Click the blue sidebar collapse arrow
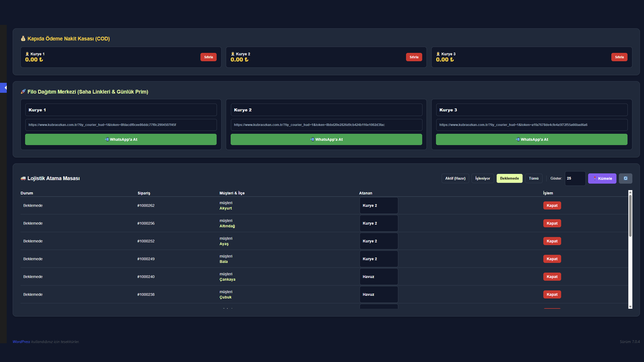Image resolution: width=644 pixels, height=362 pixels. pyautogui.click(x=3, y=88)
